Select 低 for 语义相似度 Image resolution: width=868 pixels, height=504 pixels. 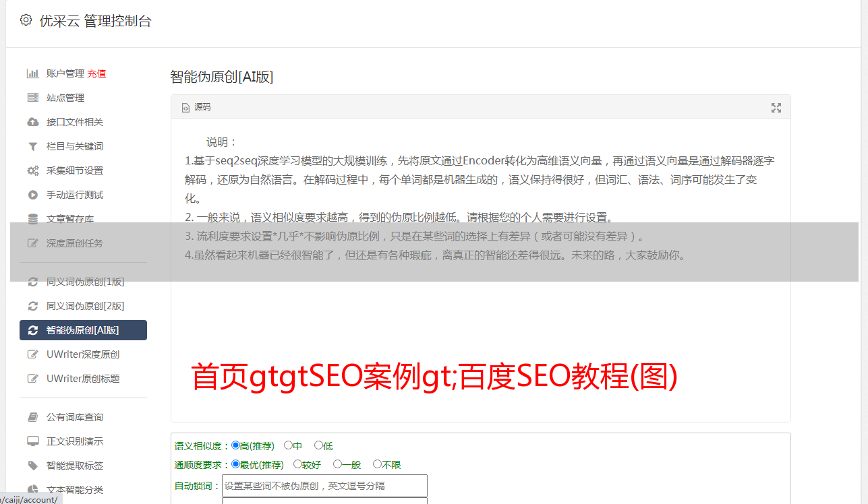[x=318, y=445]
